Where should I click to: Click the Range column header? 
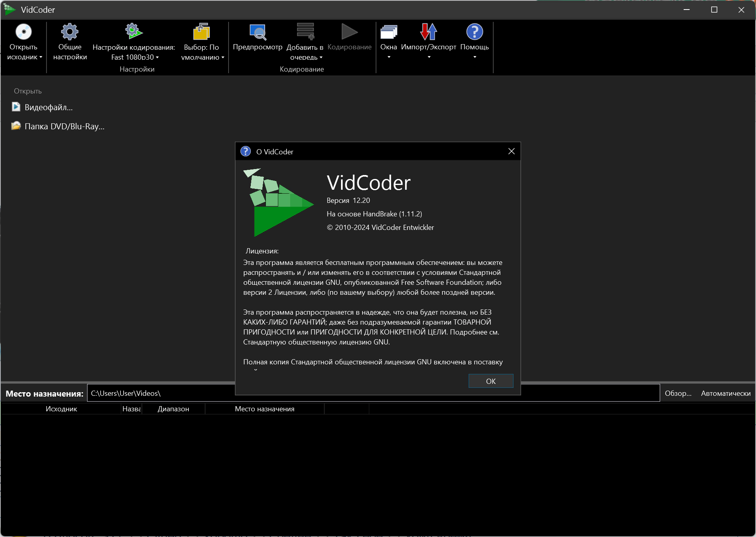(x=173, y=409)
